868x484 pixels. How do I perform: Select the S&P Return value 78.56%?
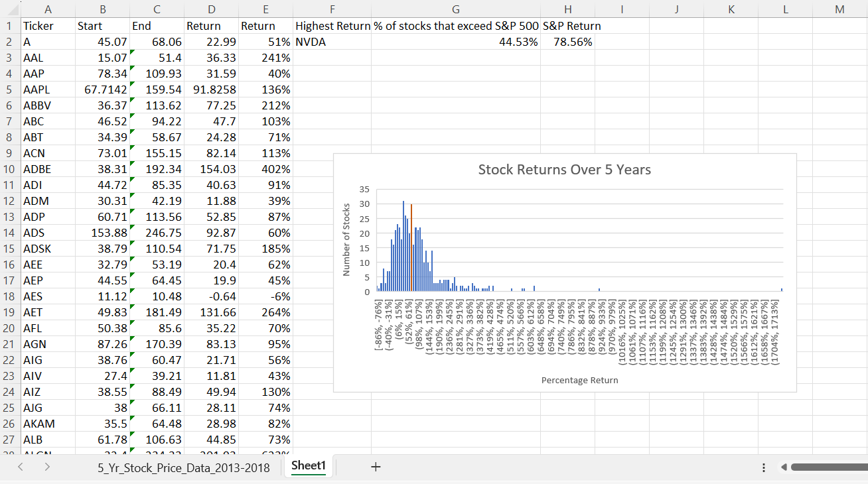click(x=567, y=42)
